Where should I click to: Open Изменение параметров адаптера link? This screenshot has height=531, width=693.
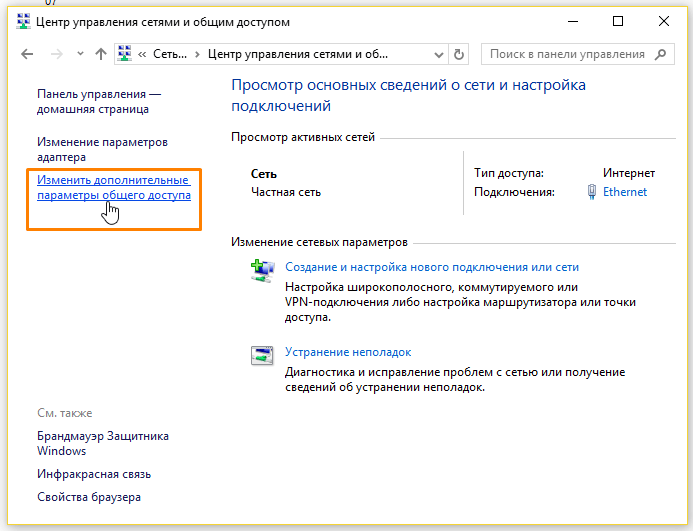coord(103,149)
